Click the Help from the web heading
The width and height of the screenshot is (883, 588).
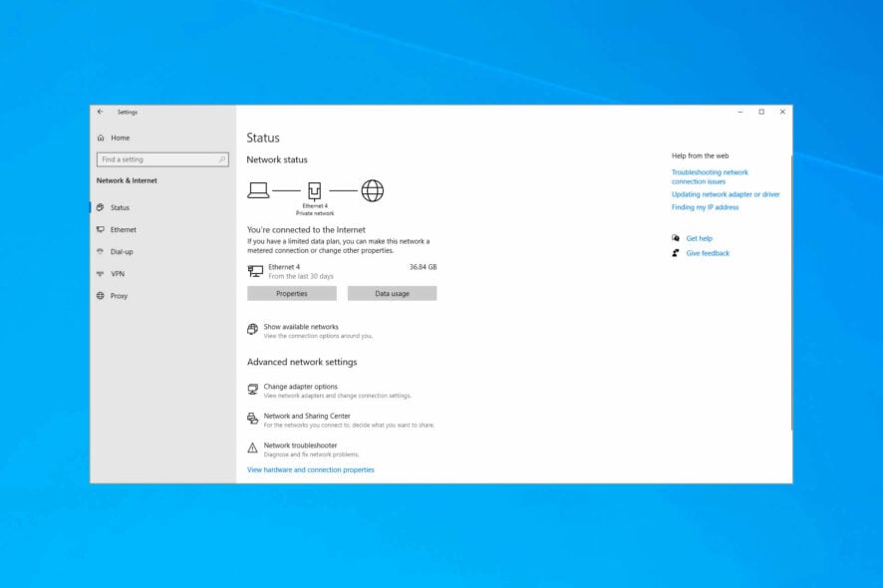coord(700,155)
